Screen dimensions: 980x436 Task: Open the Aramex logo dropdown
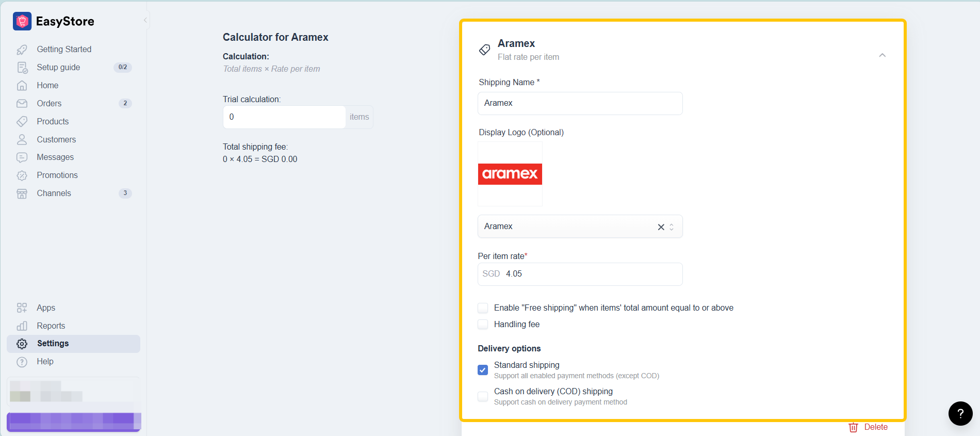[x=580, y=227]
